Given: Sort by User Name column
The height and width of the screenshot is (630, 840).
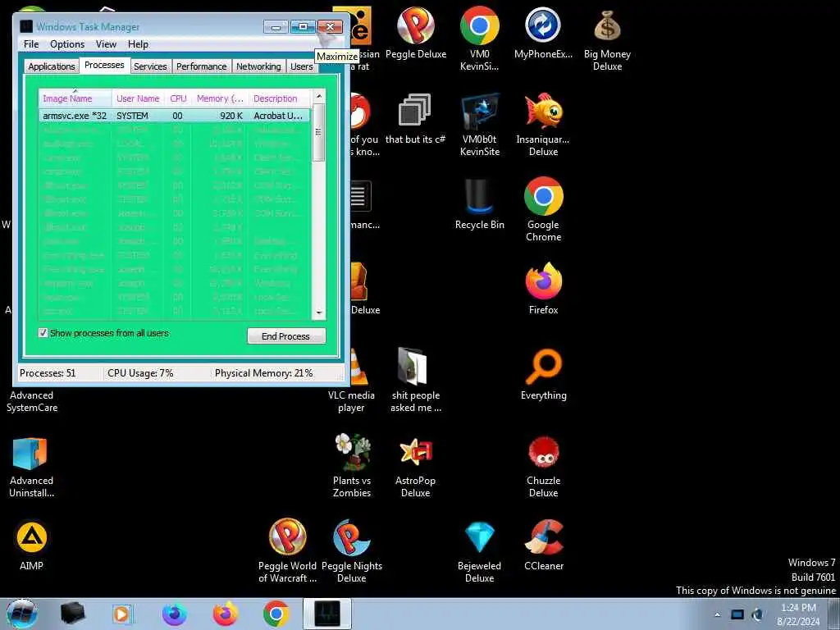Looking at the screenshot, I should (x=138, y=98).
